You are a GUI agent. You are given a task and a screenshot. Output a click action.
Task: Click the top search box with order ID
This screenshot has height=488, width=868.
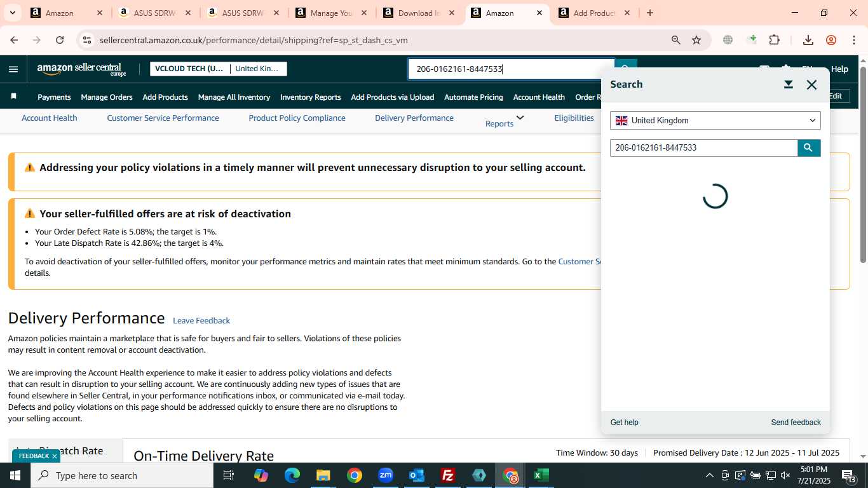(x=511, y=69)
